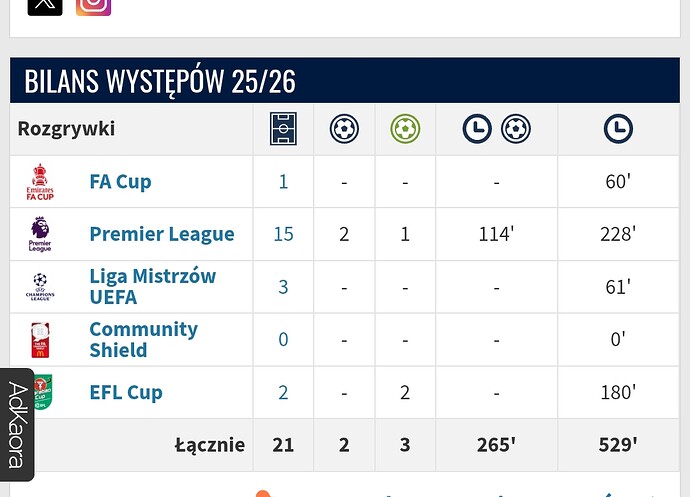Open the Premier League competition link

(162, 234)
